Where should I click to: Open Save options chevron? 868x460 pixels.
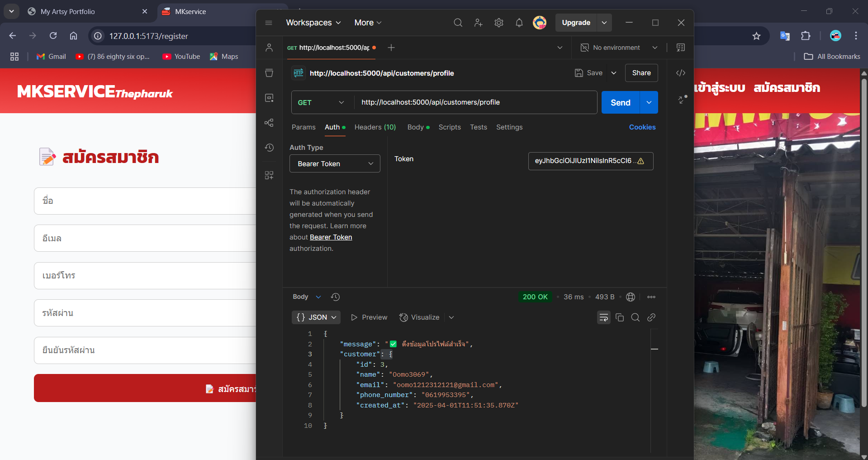[614, 73]
